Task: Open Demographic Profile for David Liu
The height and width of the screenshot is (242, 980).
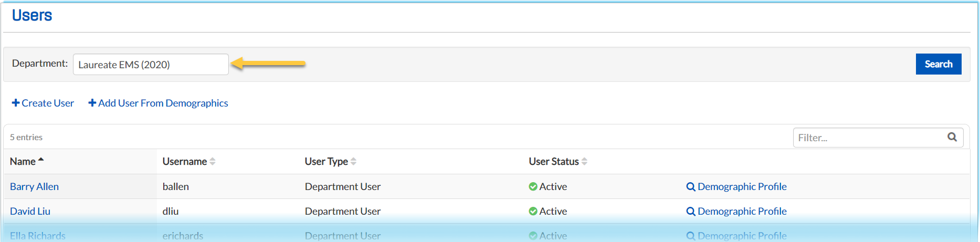Action: click(736, 211)
